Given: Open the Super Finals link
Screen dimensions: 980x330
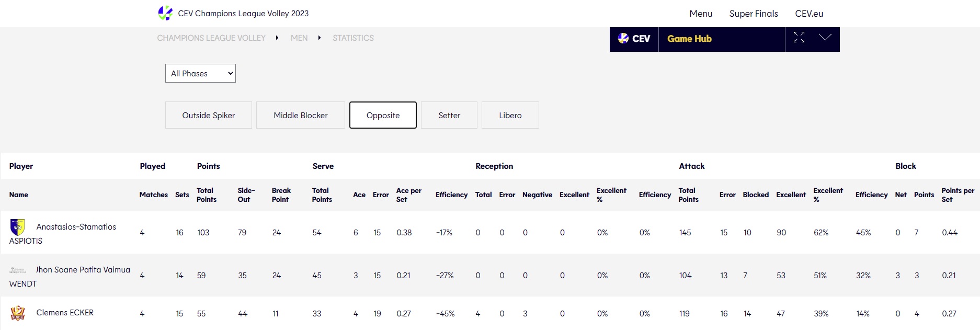Looking at the screenshot, I should coord(753,14).
